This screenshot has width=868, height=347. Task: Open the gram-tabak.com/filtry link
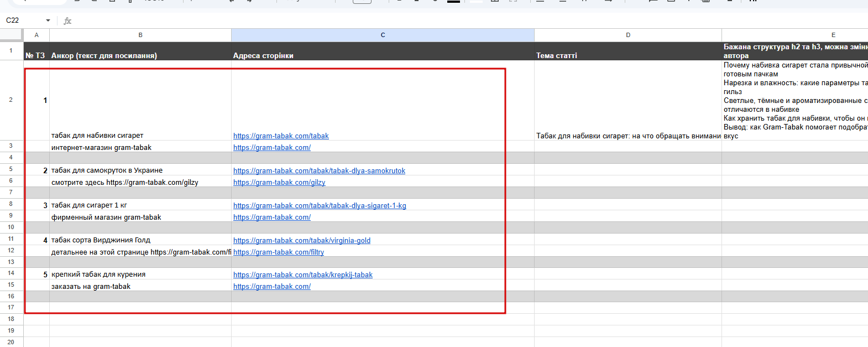279,252
